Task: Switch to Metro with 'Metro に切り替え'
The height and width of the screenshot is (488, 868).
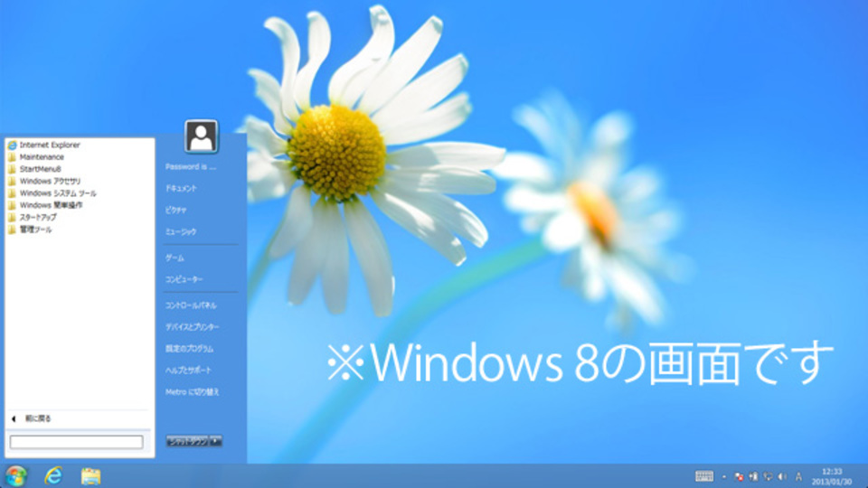Action: (192, 392)
